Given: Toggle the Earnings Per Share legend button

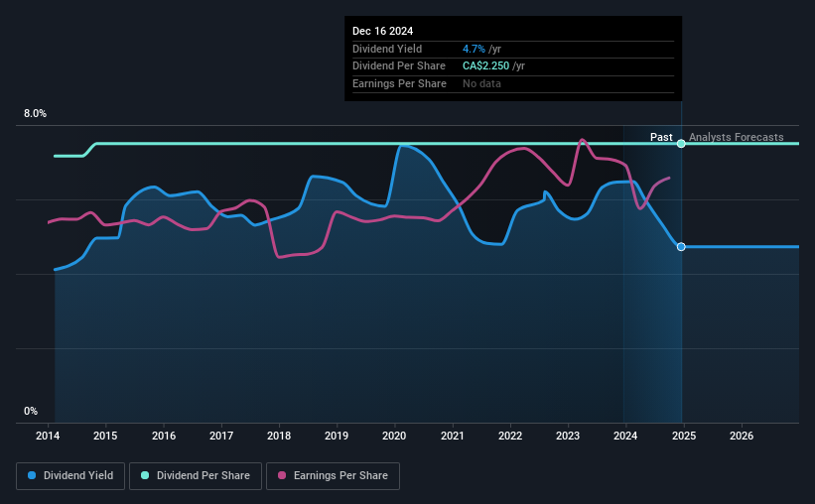Looking at the screenshot, I should pyautogui.click(x=333, y=476).
